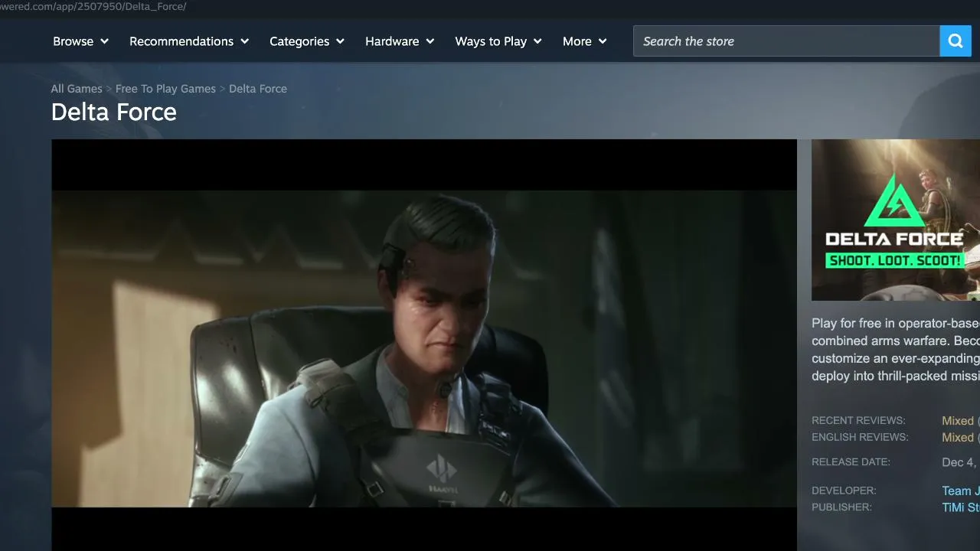Open Free To Play Games breadcrumb

(x=165, y=89)
